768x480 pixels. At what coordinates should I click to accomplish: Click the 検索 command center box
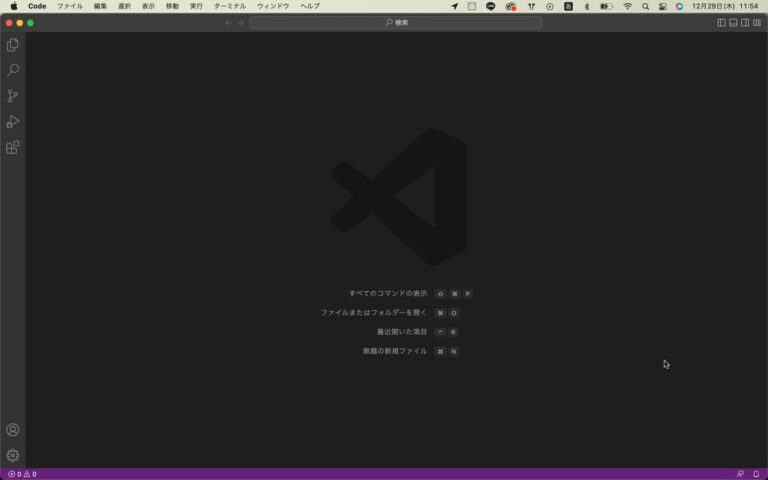click(x=396, y=22)
